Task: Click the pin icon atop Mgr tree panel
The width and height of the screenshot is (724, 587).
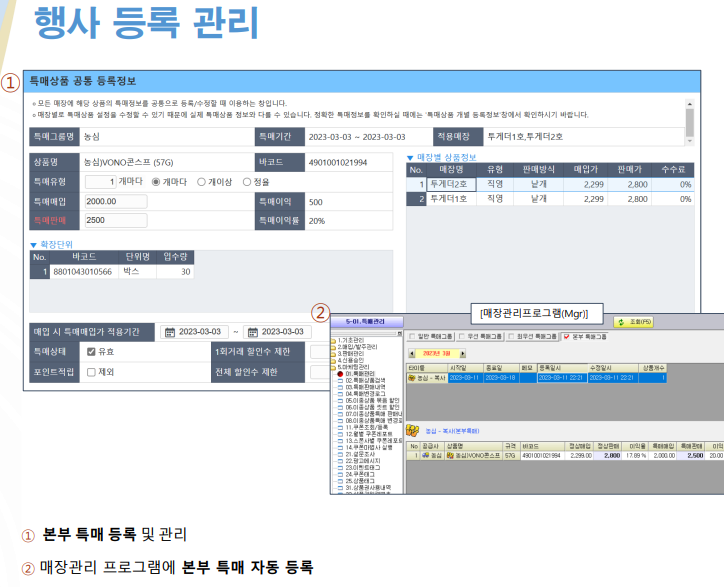Action: point(399,333)
